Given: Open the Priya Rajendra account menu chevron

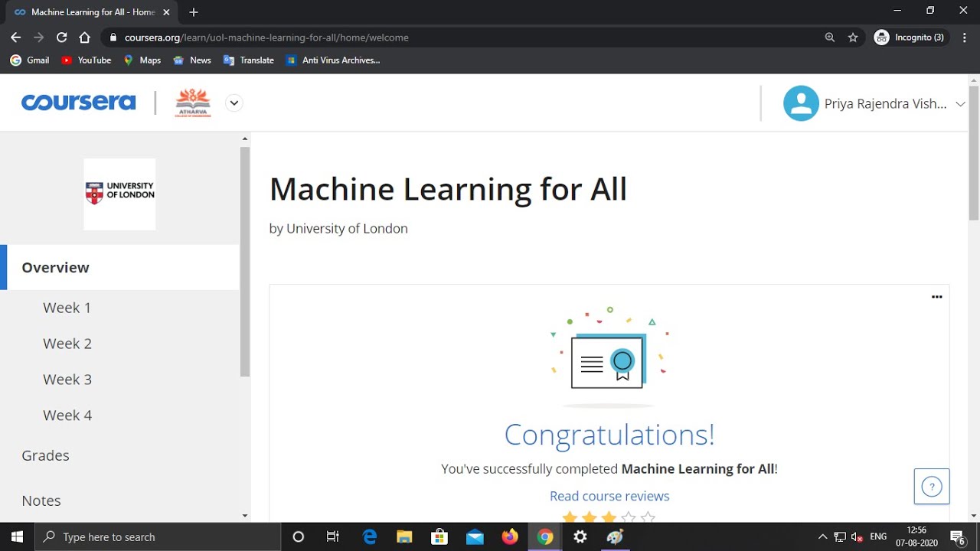Looking at the screenshot, I should pyautogui.click(x=960, y=104).
